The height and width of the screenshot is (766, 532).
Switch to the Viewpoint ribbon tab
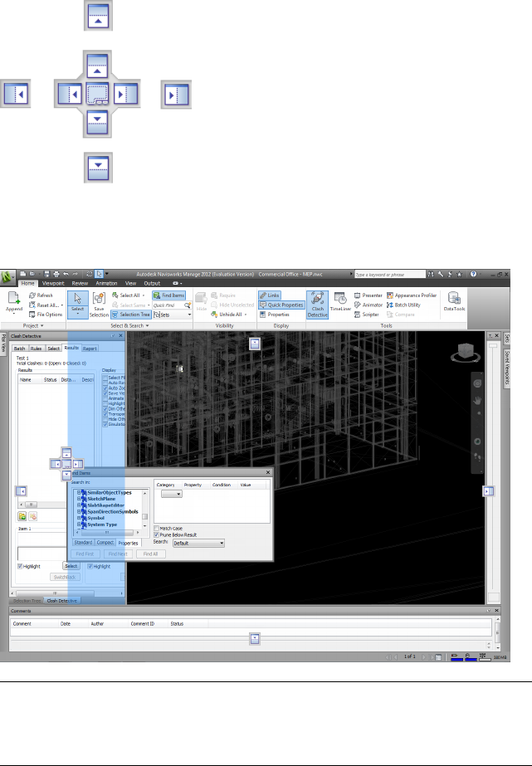pyautogui.click(x=53, y=283)
